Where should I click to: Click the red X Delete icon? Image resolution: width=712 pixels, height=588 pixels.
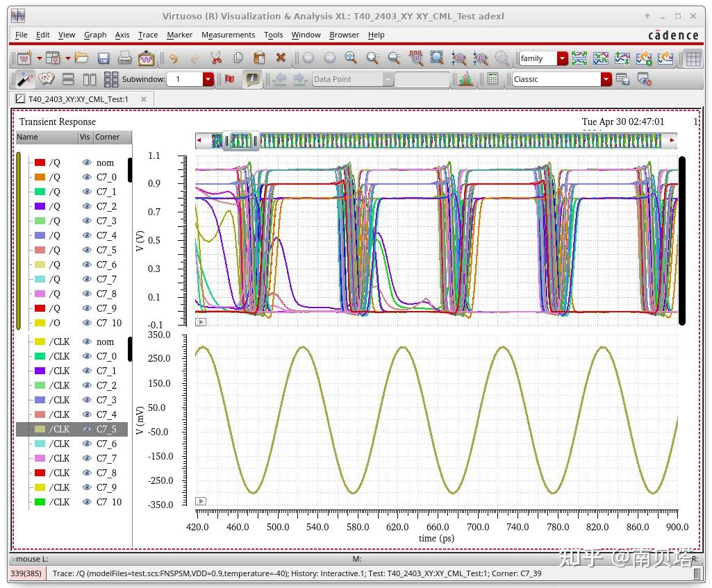tap(281, 58)
